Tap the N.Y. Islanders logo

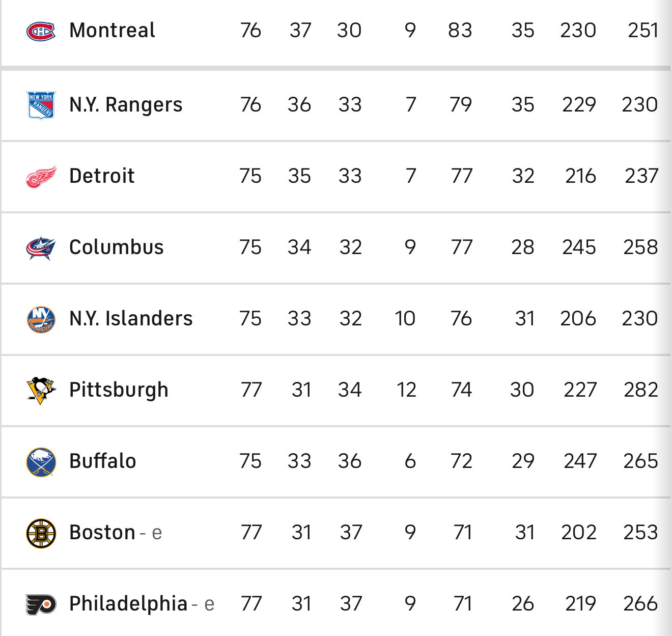pos(41,319)
